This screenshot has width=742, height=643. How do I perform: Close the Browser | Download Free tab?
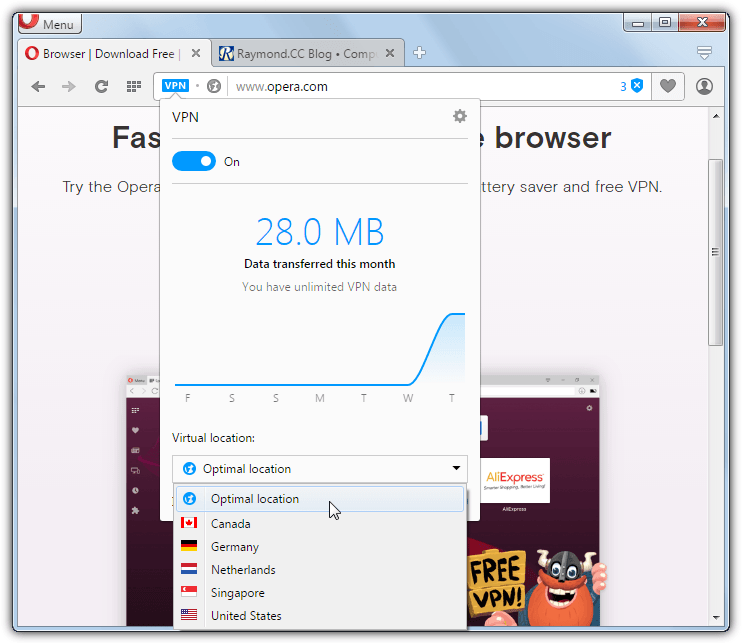click(195, 53)
